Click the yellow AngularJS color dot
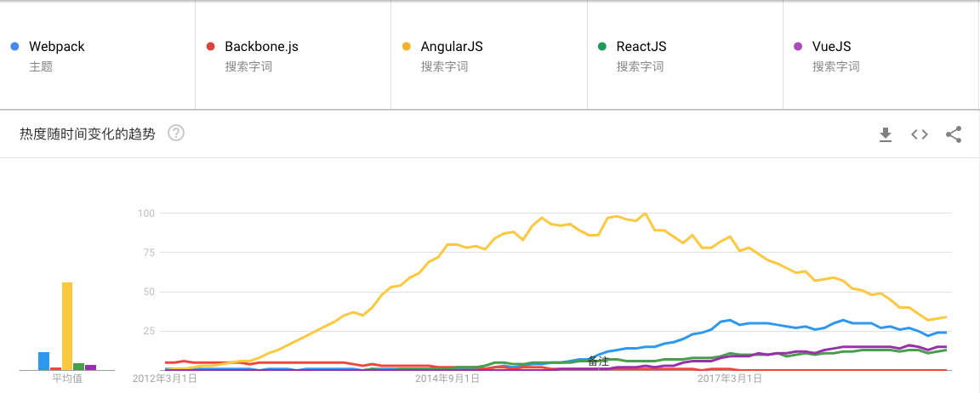This screenshot has height=393, width=980. [x=406, y=47]
